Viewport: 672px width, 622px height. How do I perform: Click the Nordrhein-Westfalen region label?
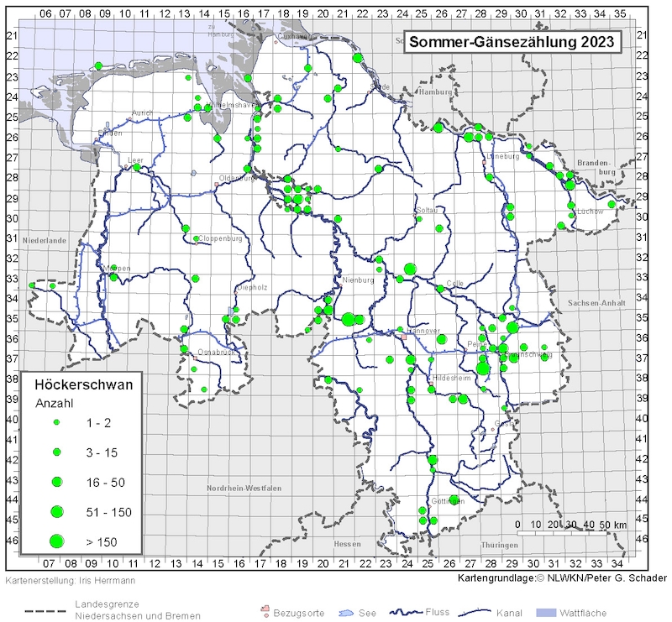244,488
